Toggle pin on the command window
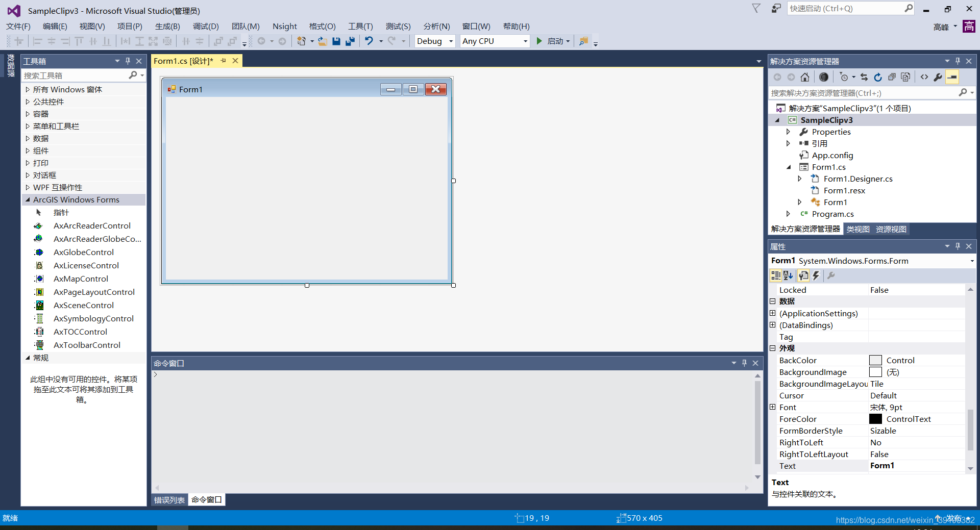 click(744, 363)
